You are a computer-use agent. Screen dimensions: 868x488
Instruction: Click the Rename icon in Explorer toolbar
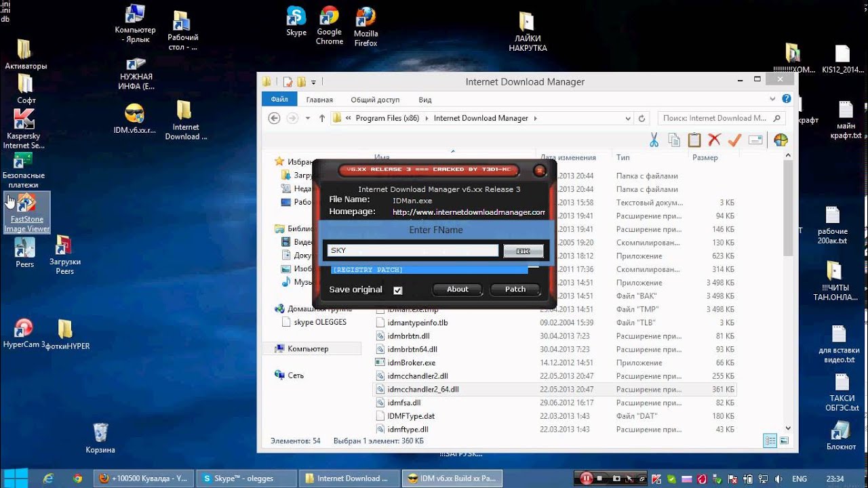[x=755, y=140]
